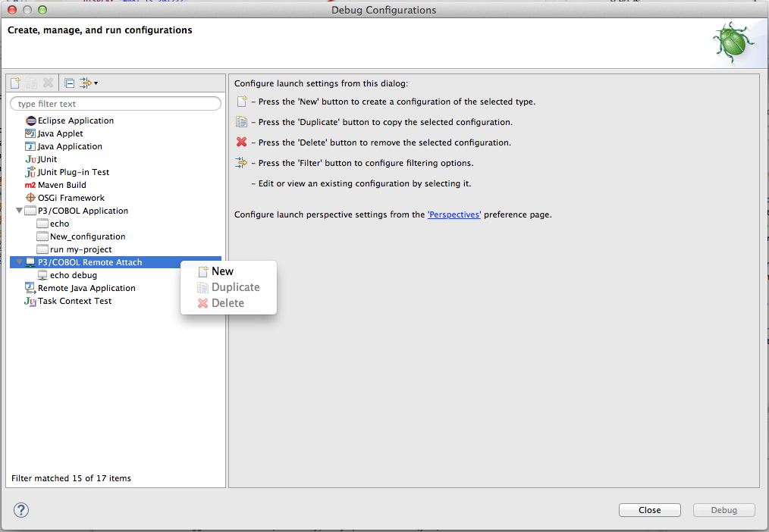Click the Debug button
Image resolution: width=769 pixels, height=532 pixels.
click(724, 510)
